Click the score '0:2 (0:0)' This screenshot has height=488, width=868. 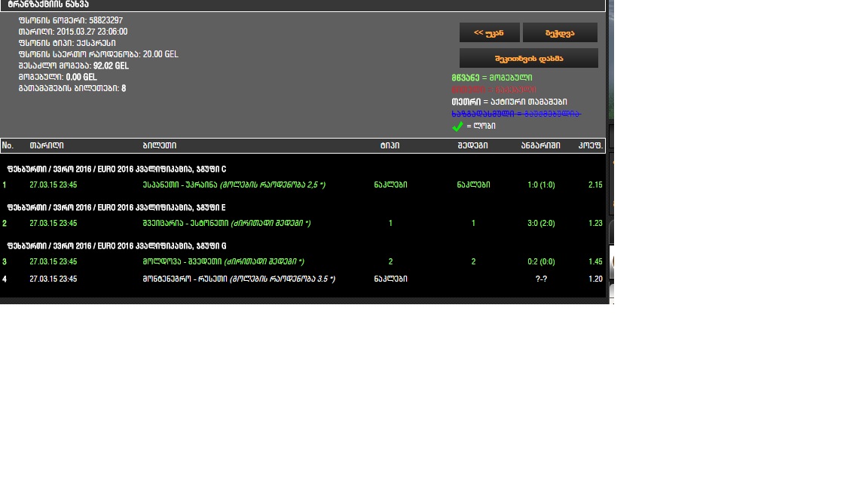541,262
